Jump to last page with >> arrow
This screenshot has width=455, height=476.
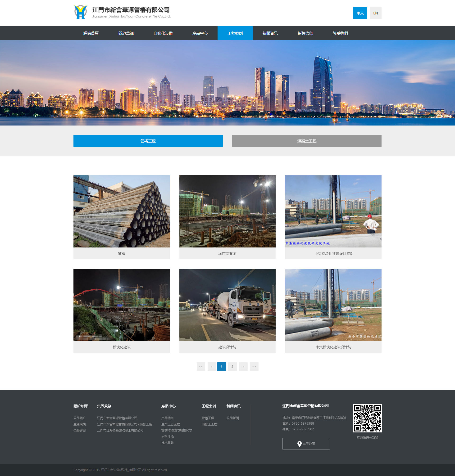point(254,366)
